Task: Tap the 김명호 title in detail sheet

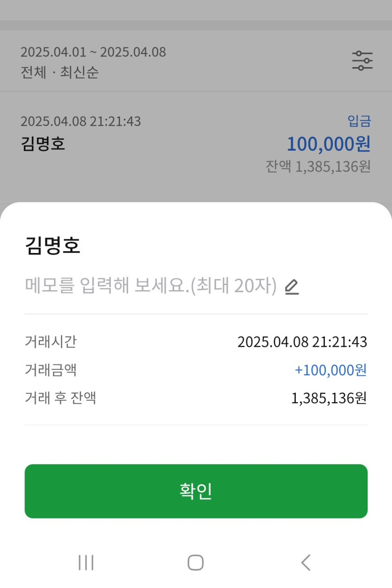Action: (x=53, y=246)
